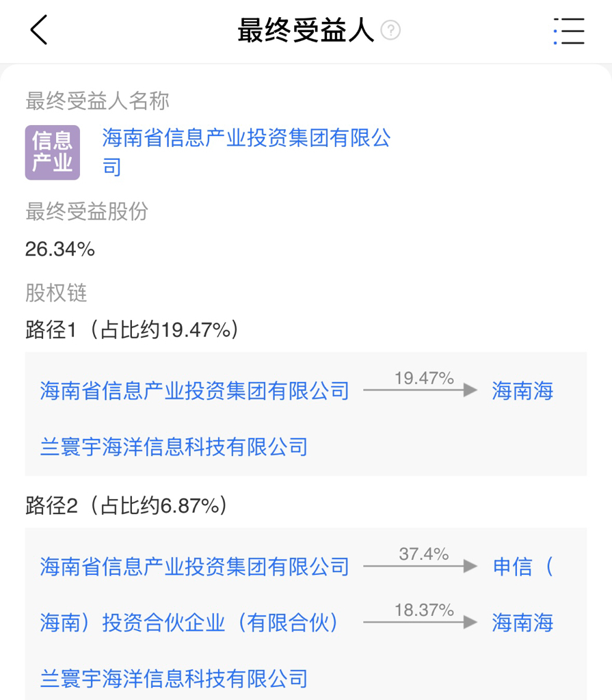Tap the 最终受益人名称 label
612x700 pixels.
point(97,102)
